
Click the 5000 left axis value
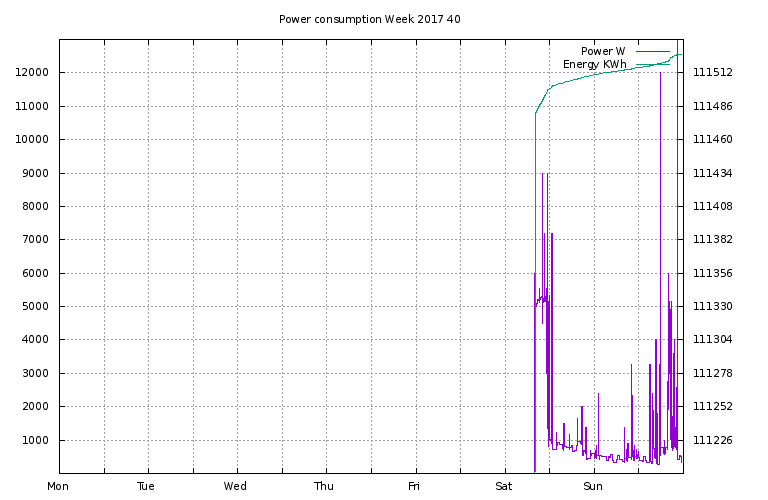pos(35,307)
